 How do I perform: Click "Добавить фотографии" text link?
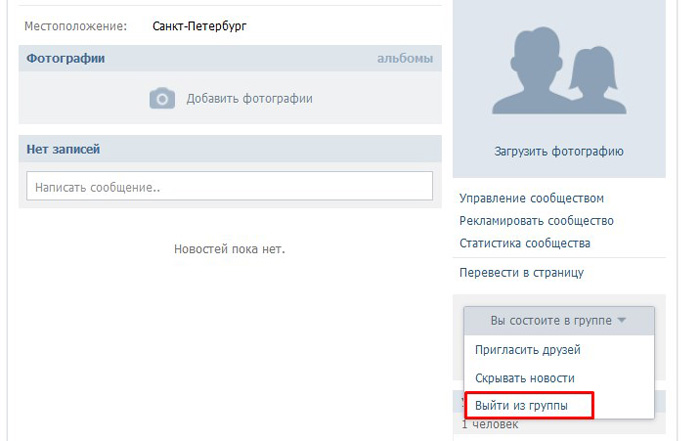[x=249, y=98]
